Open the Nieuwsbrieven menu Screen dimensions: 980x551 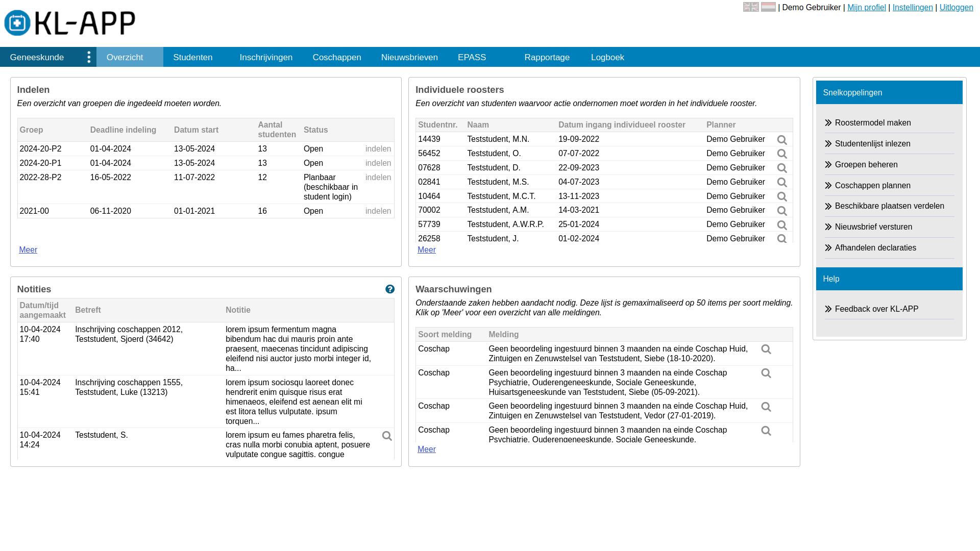tap(409, 57)
